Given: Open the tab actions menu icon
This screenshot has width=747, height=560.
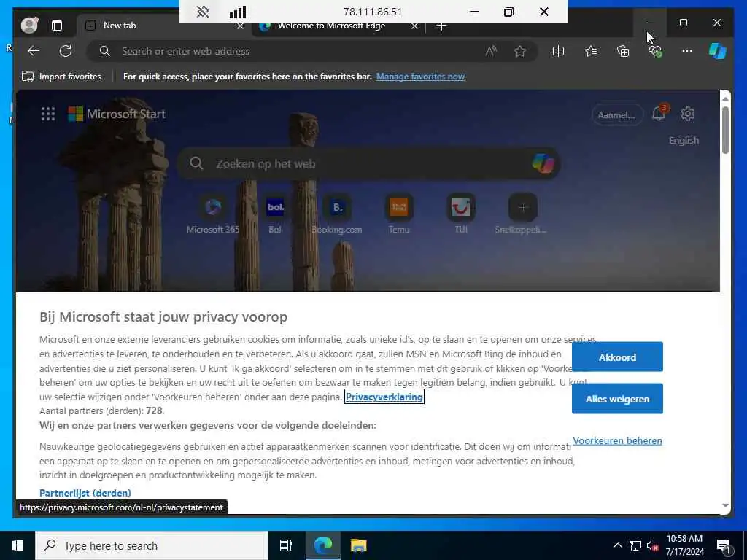Looking at the screenshot, I should [57, 26].
